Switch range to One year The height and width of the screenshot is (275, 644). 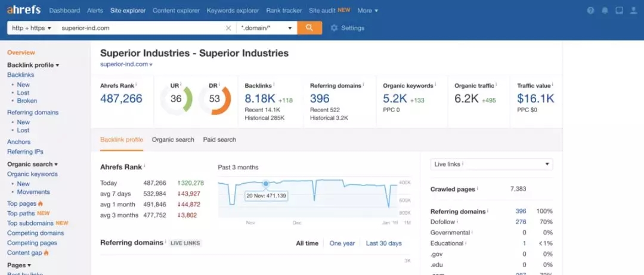coord(342,243)
